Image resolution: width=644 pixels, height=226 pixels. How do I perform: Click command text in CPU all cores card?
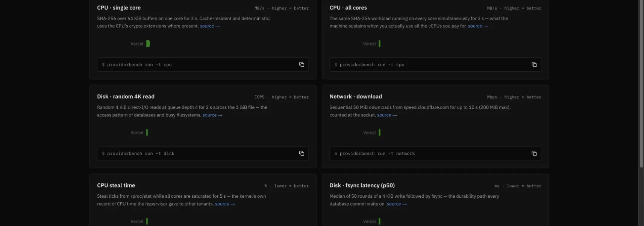point(372,65)
